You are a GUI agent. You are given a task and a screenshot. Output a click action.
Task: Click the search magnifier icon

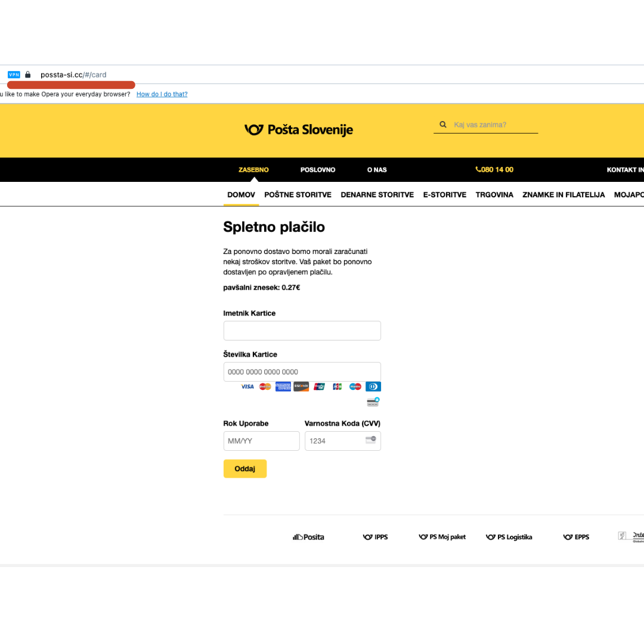[x=442, y=125]
